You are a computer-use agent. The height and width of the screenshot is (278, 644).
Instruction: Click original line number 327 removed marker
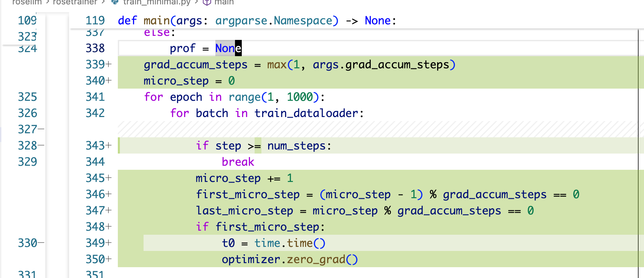(x=31, y=129)
